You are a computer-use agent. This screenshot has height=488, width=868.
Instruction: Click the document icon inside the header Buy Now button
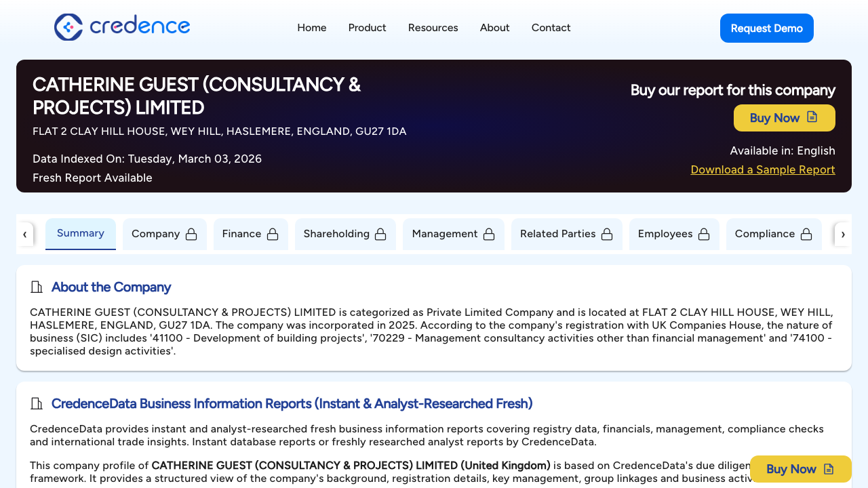tap(812, 117)
